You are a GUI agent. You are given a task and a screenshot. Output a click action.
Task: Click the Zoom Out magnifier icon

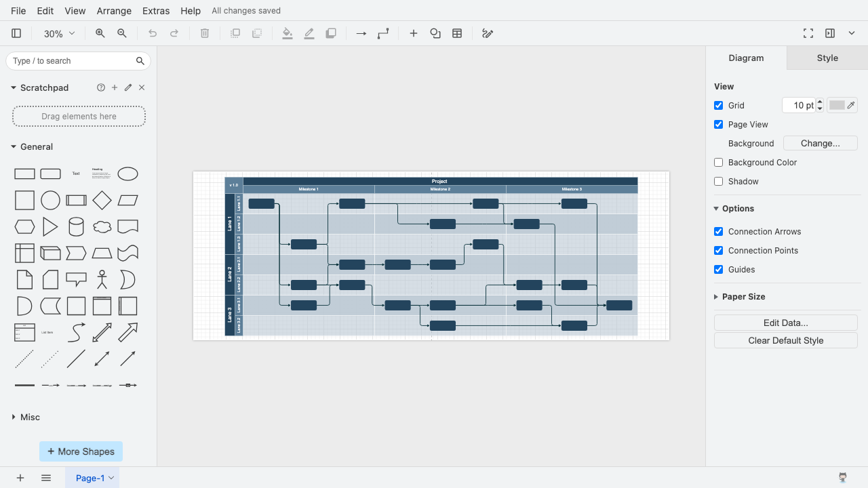click(122, 33)
